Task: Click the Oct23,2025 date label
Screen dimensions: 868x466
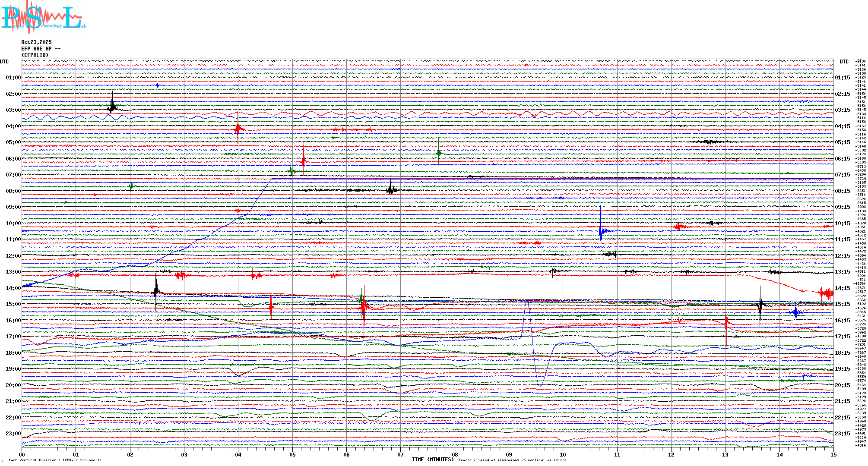Action: 36,42
